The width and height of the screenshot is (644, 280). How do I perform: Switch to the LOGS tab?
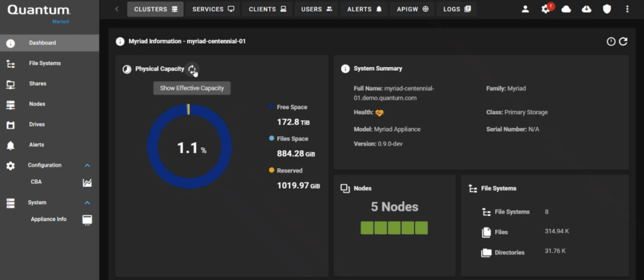(457, 9)
